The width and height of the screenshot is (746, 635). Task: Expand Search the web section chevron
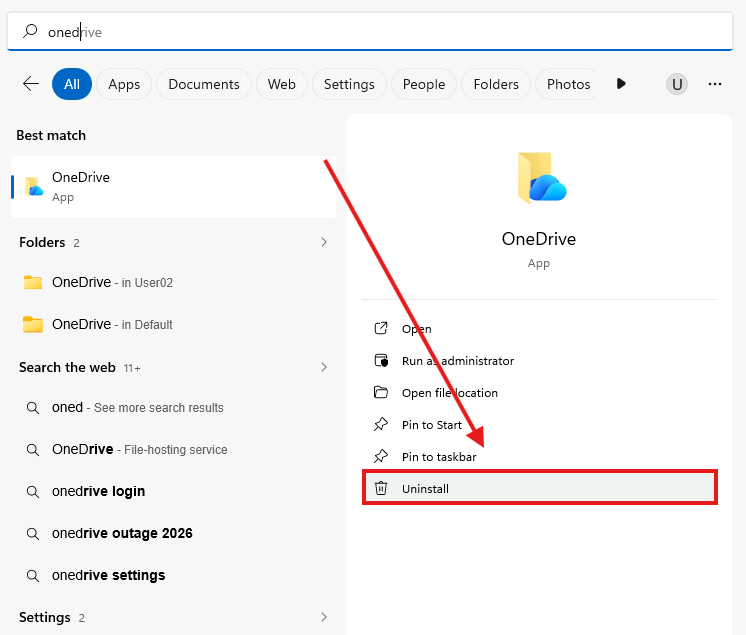[324, 367]
